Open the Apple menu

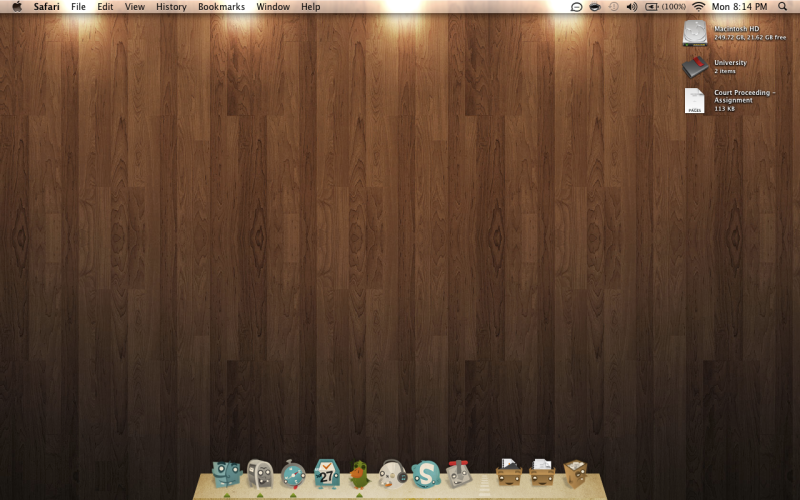17,7
